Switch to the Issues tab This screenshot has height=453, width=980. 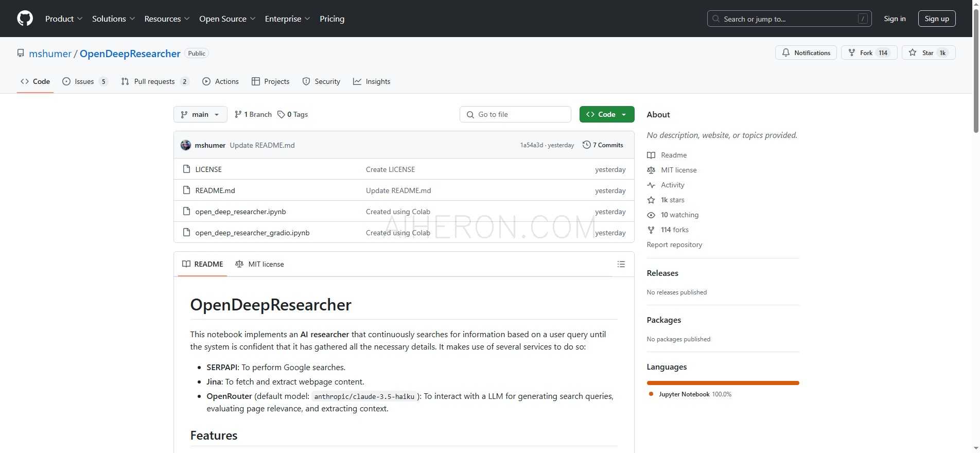[x=84, y=81]
